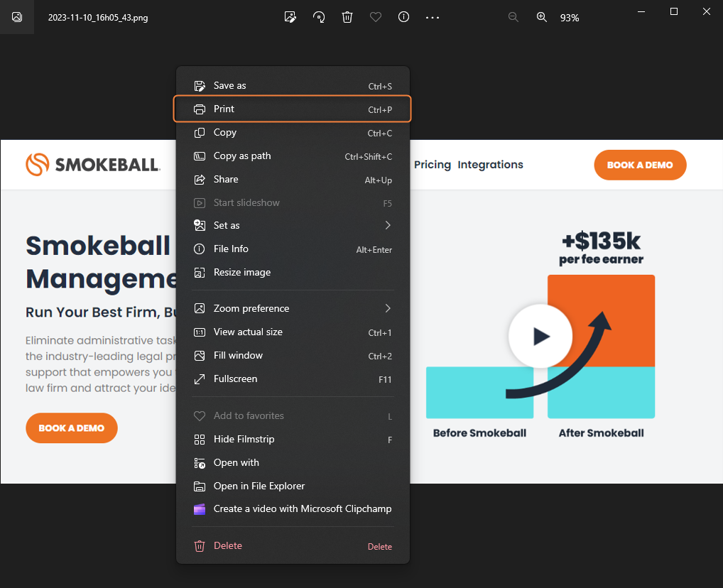The width and height of the screenshot is (723, 588).
Task: Click the +$135k per fee earner text
Action: 602,248
